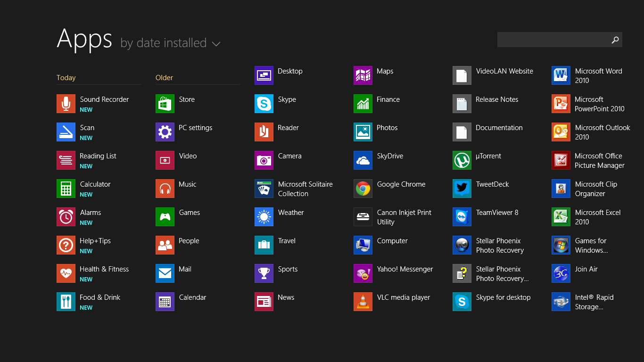Image resolution: width=644 pixels, height=362 pixels.
Task: Click the 'by date installed' sort label
Action: pos(164,43)
